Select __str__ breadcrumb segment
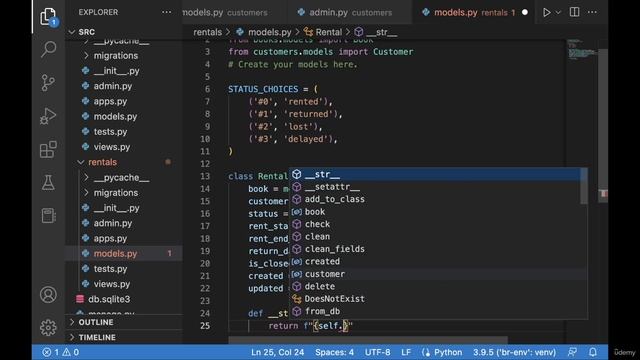The height and width of the screenshot is (360, 640). pyautogui.click(x=376, y=32)
